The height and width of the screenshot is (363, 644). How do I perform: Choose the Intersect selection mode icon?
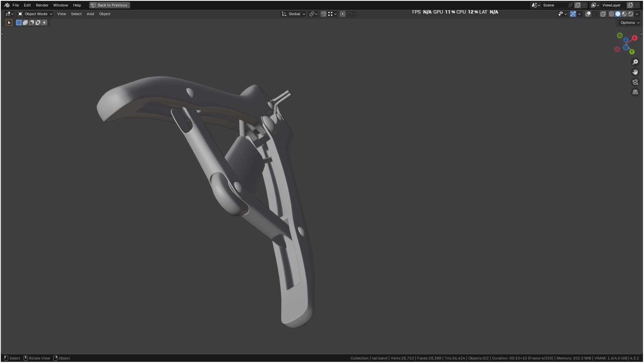(x=44, y=23)
